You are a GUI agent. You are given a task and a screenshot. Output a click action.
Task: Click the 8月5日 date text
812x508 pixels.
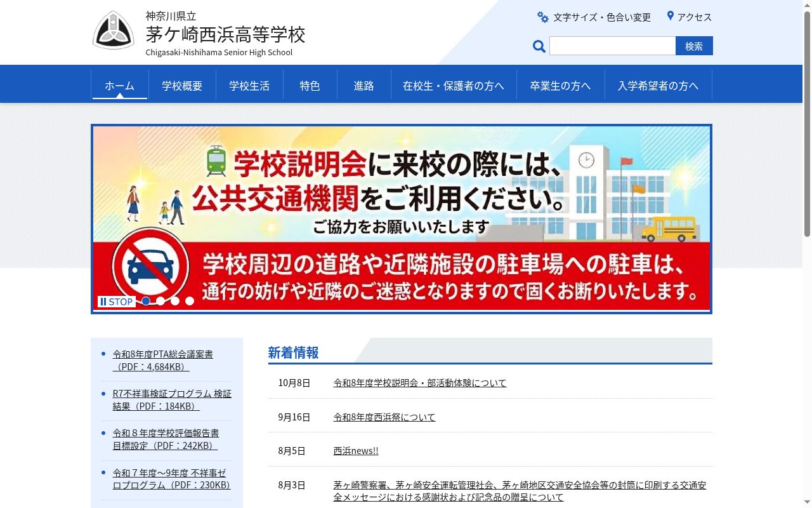coord(292,451)
